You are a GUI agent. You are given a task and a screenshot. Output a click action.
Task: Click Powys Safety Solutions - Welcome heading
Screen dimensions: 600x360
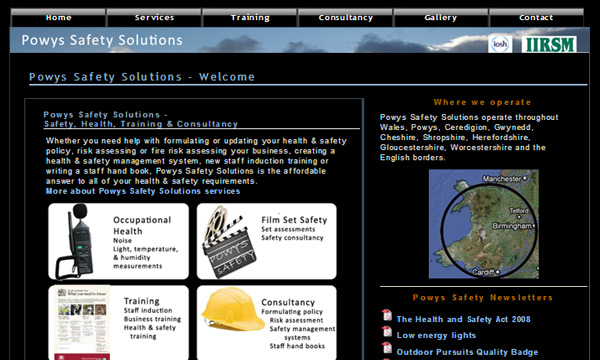(x=142, y=77)
